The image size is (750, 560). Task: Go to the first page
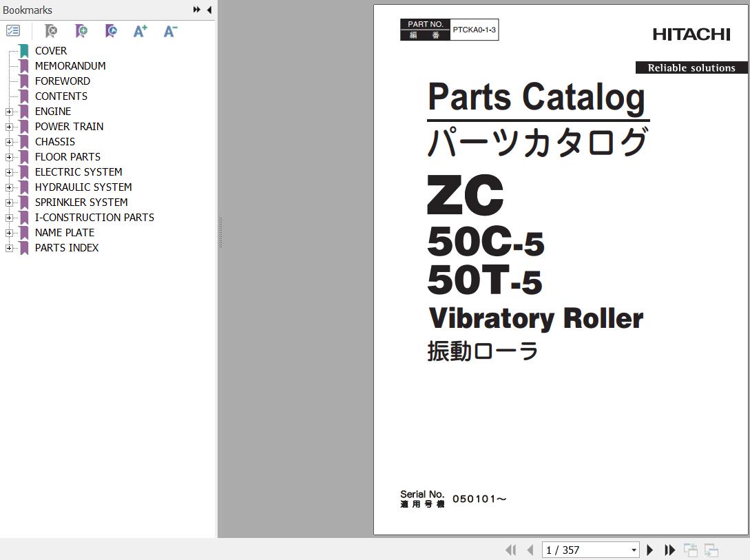point(511,550)
